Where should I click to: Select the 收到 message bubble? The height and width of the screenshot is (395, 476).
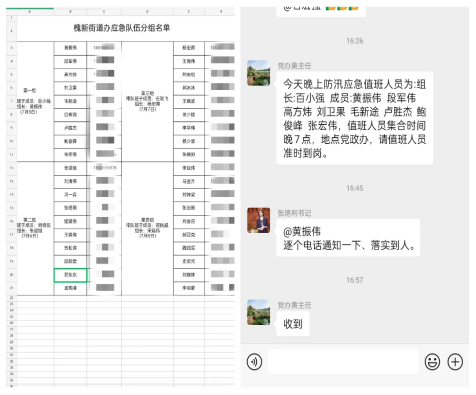click(x=293, y=324)
